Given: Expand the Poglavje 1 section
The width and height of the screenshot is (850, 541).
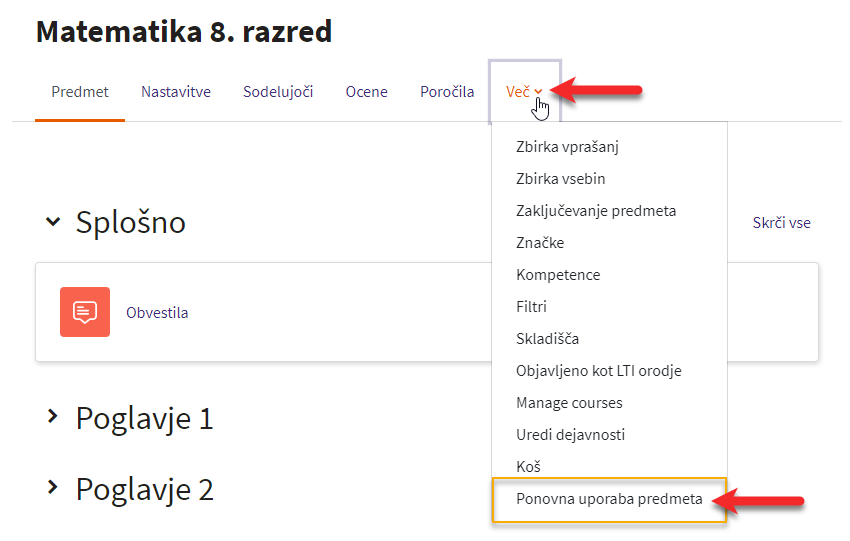Looking at the screenshot, I should tap(53, 416).
